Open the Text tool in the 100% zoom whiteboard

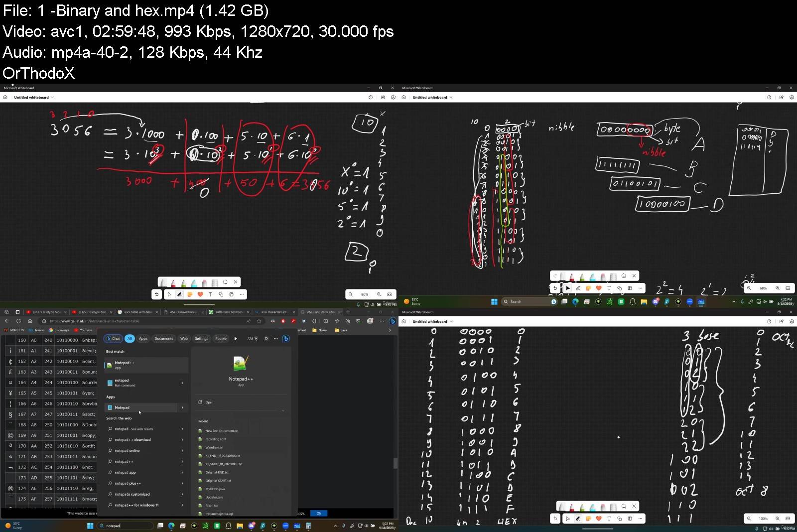[x=609, y=519]
